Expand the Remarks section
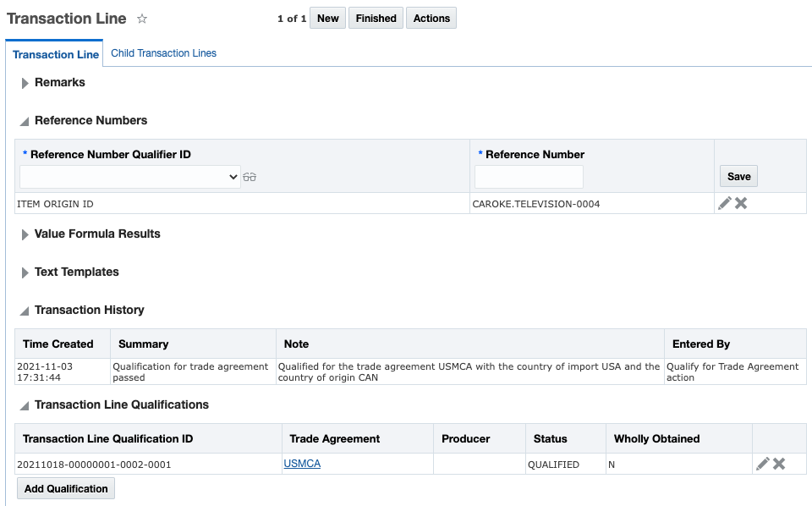 pos(25,83)
